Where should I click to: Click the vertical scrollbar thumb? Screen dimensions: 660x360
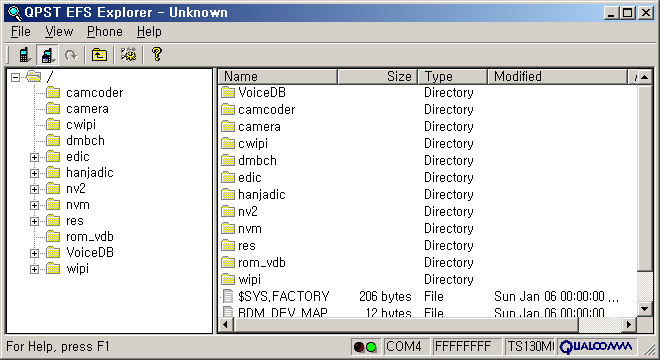point(644,178)
